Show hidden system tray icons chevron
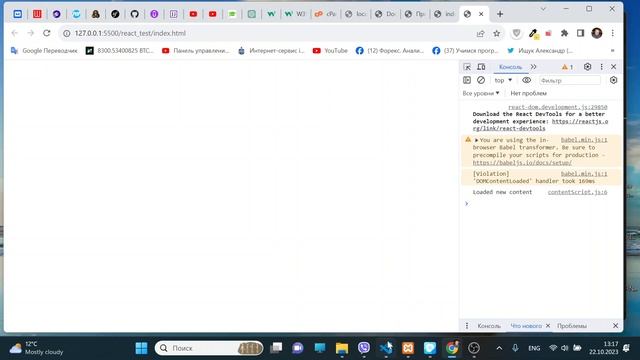 pos(499,348)
